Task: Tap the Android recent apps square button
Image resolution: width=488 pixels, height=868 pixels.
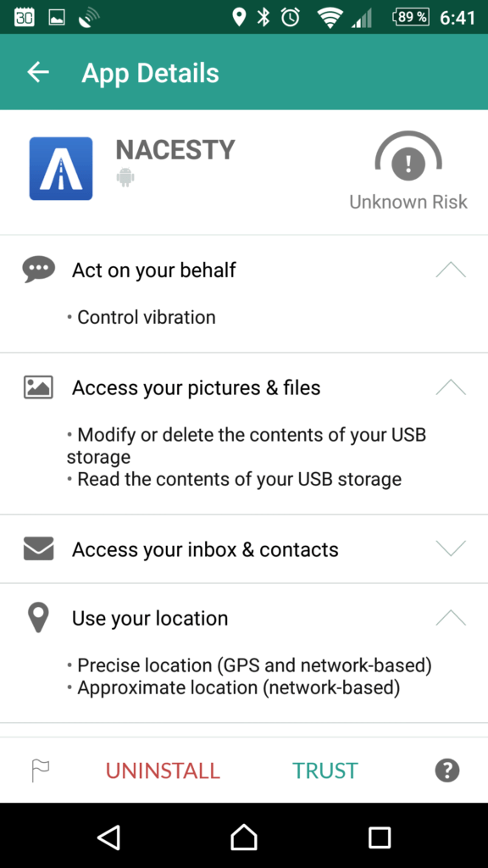Action: [x=380, y=837]
